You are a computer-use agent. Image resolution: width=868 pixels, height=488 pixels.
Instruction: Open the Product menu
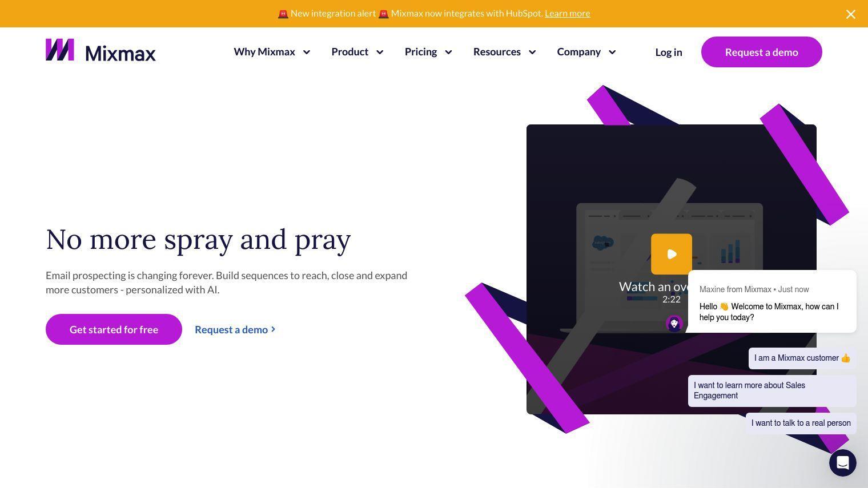(349, 52)
